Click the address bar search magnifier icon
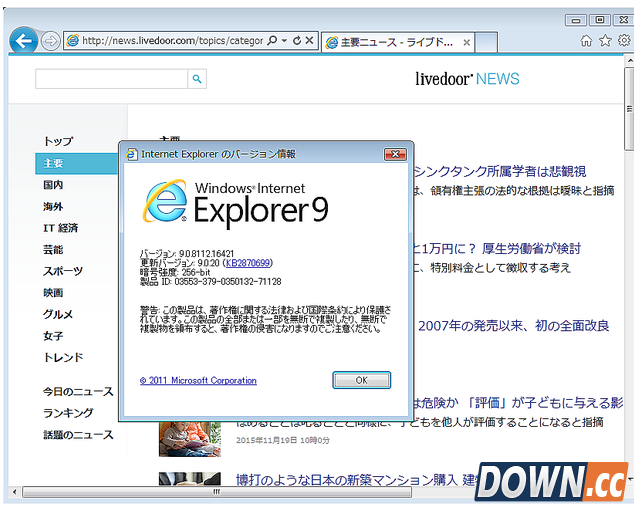The image size is (634, 507). [x=273, y=41]
